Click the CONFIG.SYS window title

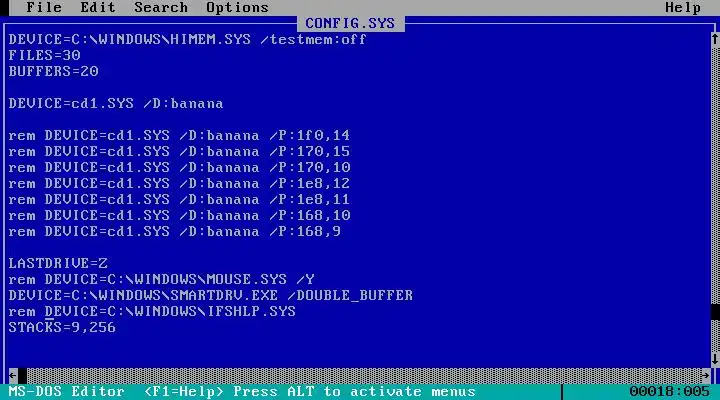350,23
